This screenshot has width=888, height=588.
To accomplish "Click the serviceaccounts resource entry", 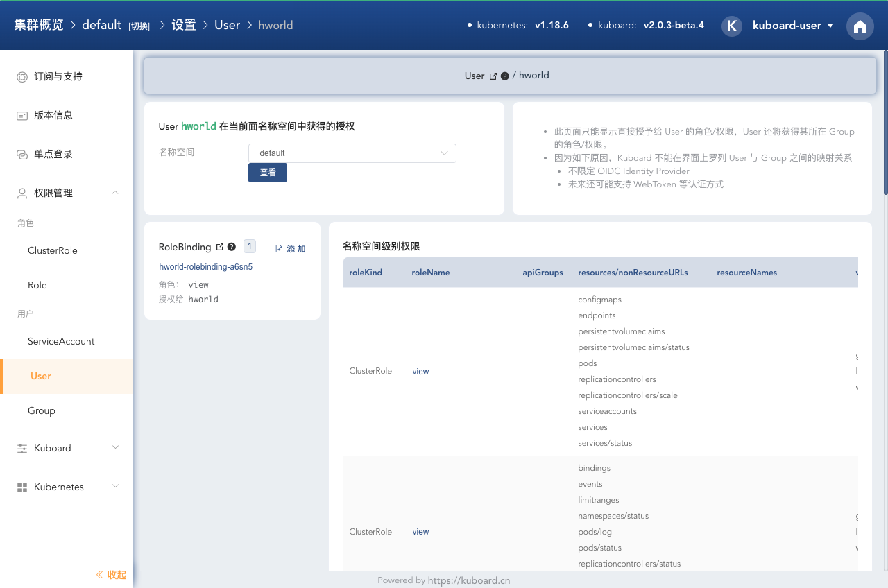I will [x=607, y=411].
